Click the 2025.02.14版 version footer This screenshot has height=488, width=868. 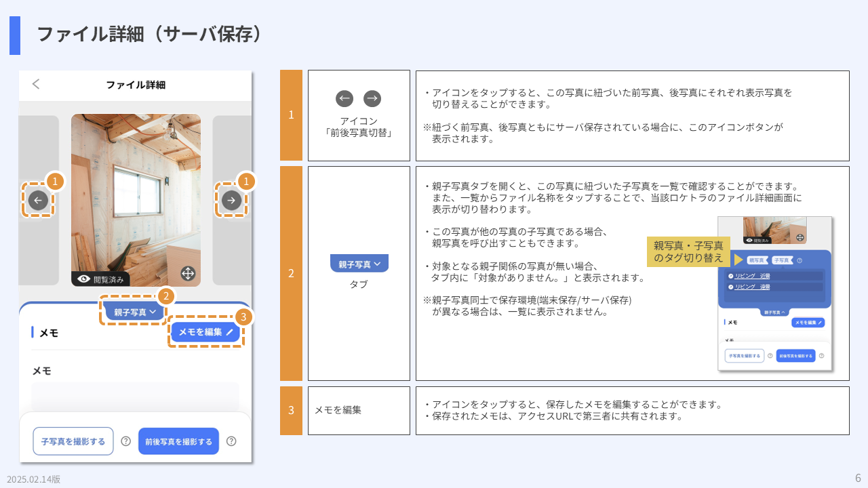34,479
